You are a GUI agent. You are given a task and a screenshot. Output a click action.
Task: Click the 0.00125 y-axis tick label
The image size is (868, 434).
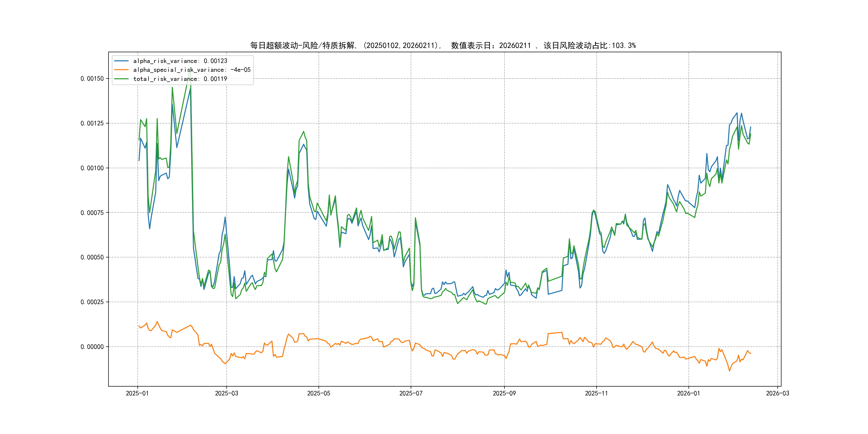[x=92, y=123]
